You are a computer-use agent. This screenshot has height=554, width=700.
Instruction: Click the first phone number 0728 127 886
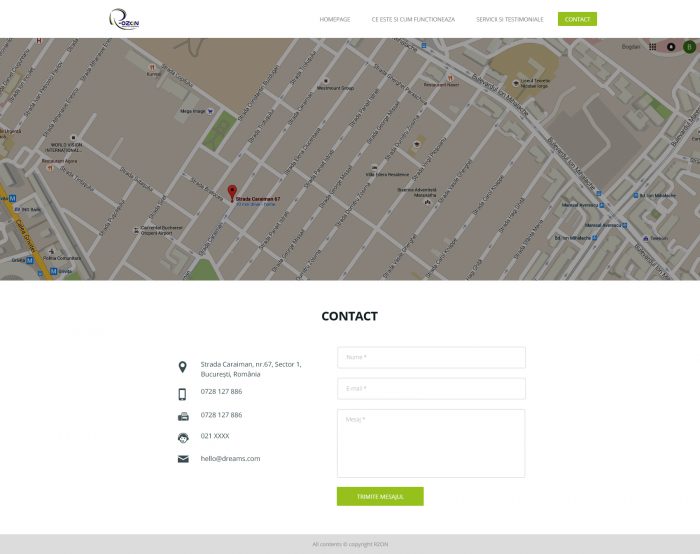[x=221, y=392]
